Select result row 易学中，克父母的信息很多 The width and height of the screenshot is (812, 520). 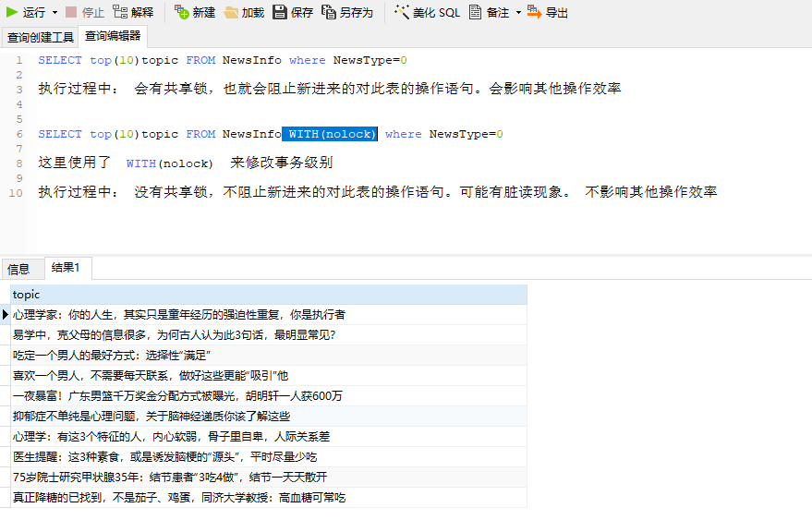(x=268, y=334)
